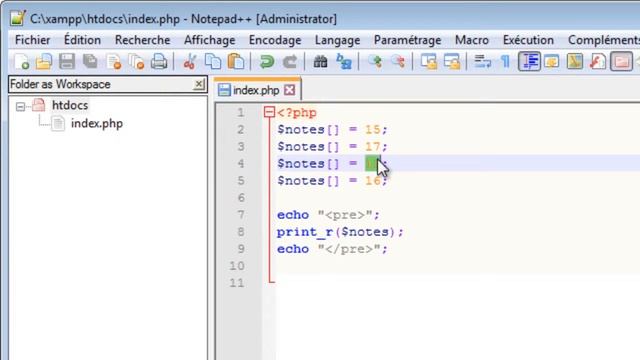Viewport: 640px width, 360px height.
Task: Click the line $notes[] = 15;
Action: 332,130
